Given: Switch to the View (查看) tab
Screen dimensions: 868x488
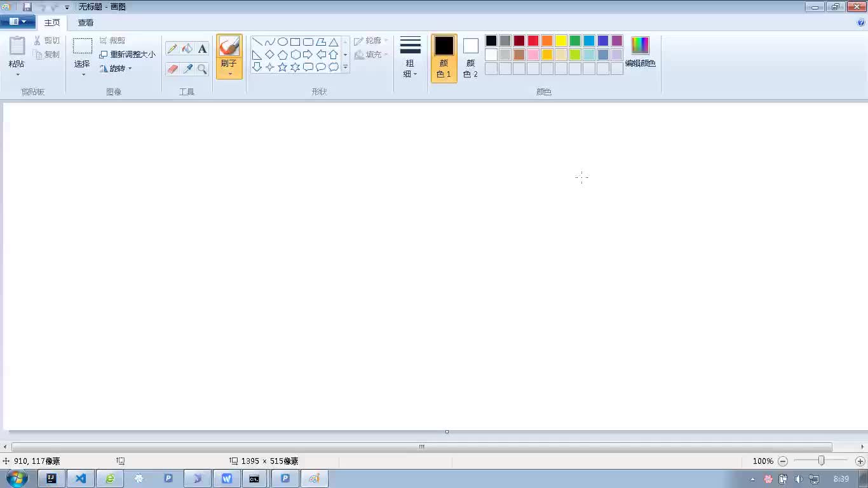Looking at the screenshot, I should 86,22.
